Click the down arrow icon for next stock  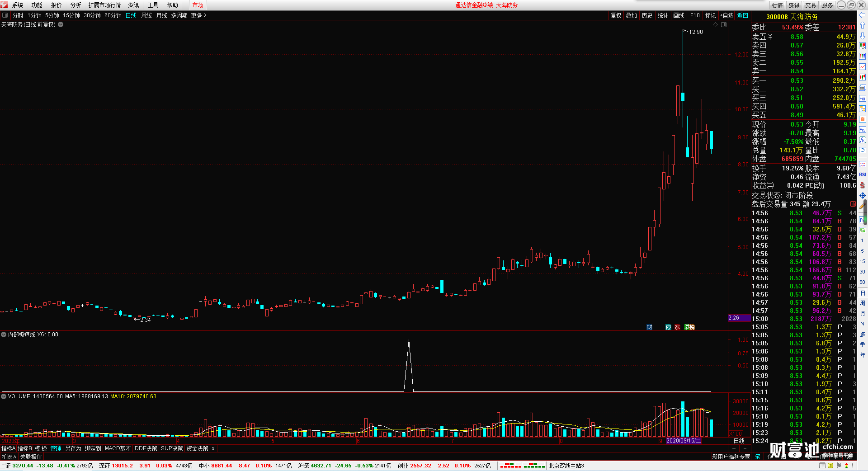(x=863, y=36)
